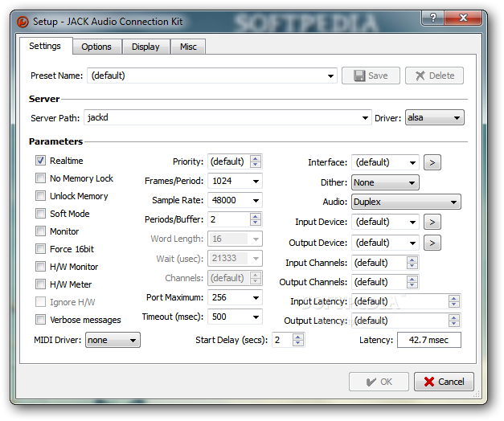Click the OK button

[x=379, y=382]
